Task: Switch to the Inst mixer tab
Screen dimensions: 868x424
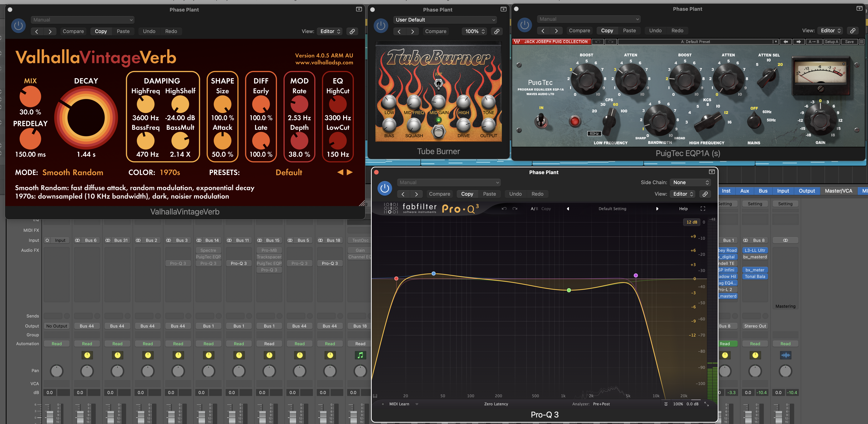Action: (x=726, y=191)
